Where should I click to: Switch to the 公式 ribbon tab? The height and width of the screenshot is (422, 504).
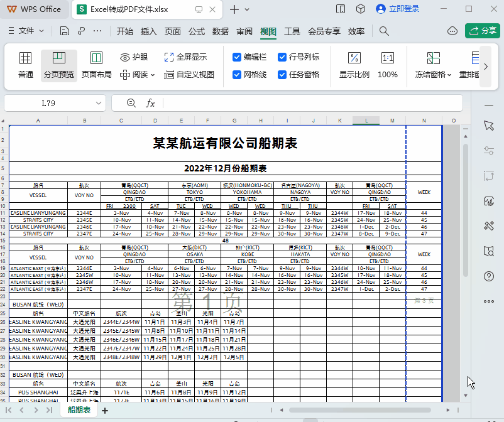[197, 31]
